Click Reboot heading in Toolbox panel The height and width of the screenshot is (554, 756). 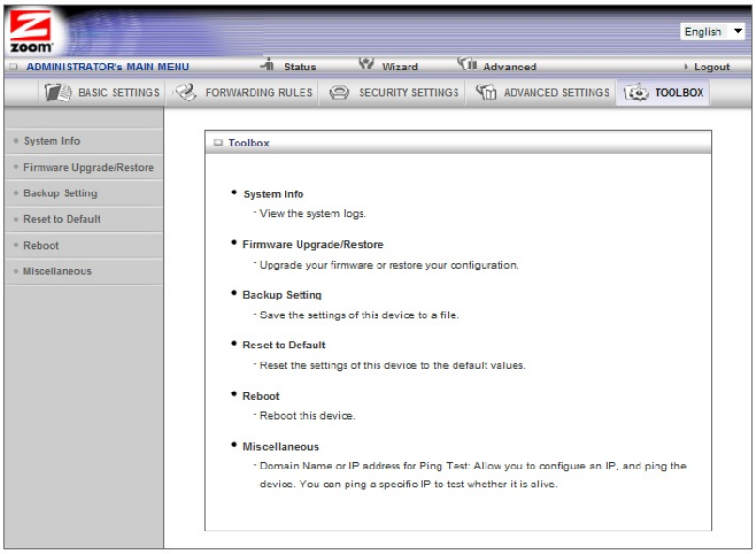point(261,396)
